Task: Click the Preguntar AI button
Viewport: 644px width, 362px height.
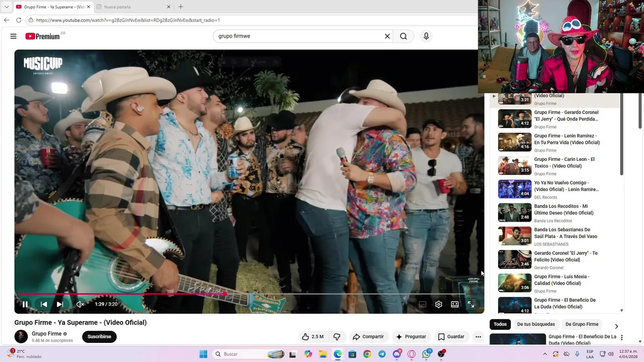Action: (x=411, y=337)
